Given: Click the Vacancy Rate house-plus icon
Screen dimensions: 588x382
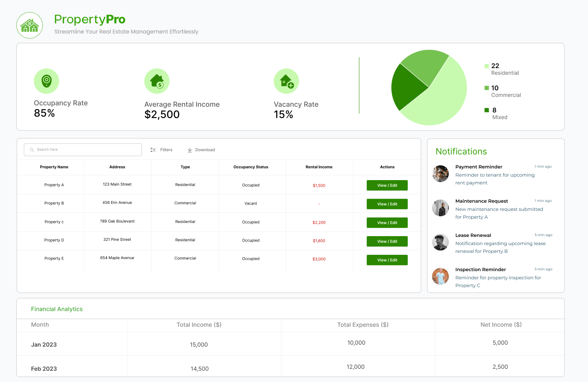Looking at the screenshot, I should (286, 81).
